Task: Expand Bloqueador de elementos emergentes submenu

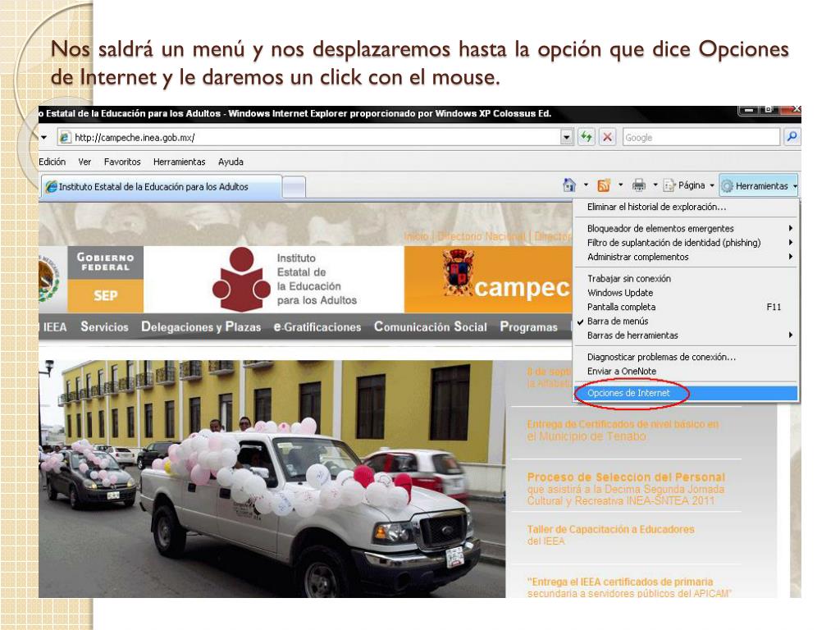Action: click(685, 228)
